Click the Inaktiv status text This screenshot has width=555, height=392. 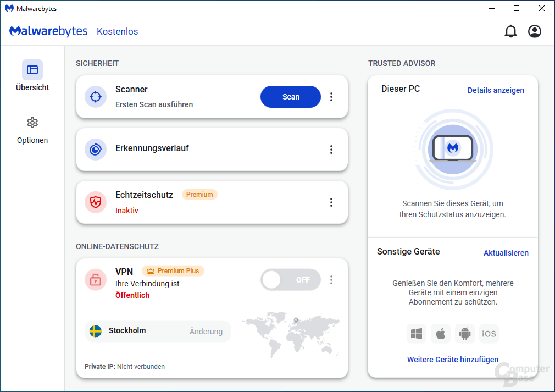[x=127, y=211]
